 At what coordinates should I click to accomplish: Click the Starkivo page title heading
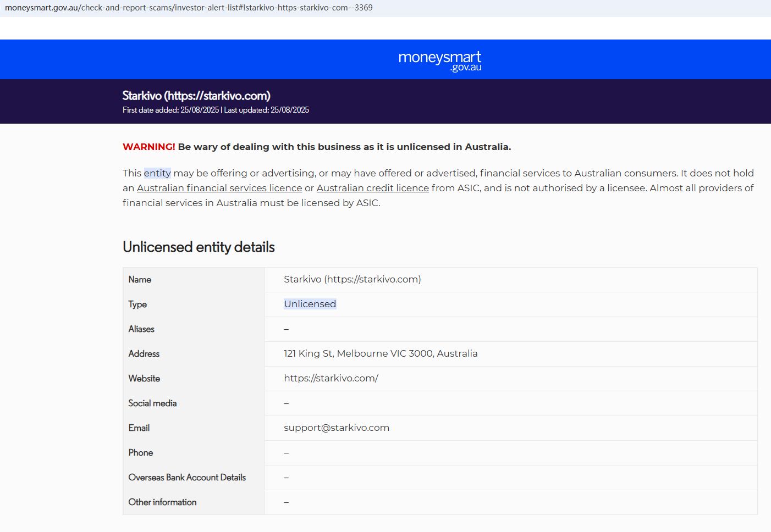point(196,96)
